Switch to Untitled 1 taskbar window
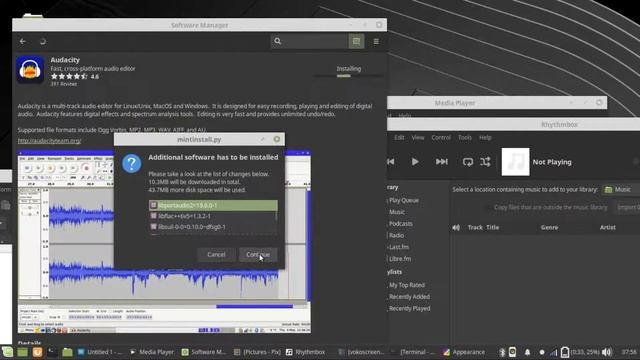 pyautogui.click(x=100, y=352)
